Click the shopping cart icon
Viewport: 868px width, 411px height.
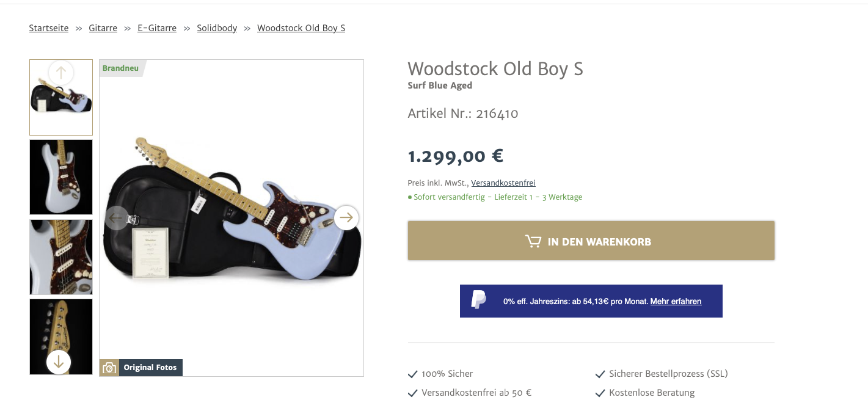tap(533, 241)
